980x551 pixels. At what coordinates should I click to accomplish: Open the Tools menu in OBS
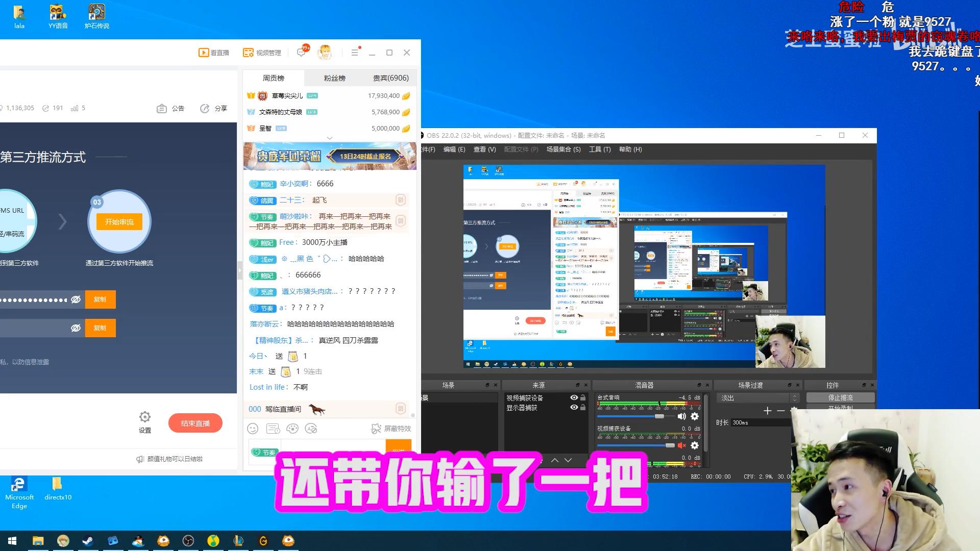tap(599, 149)
